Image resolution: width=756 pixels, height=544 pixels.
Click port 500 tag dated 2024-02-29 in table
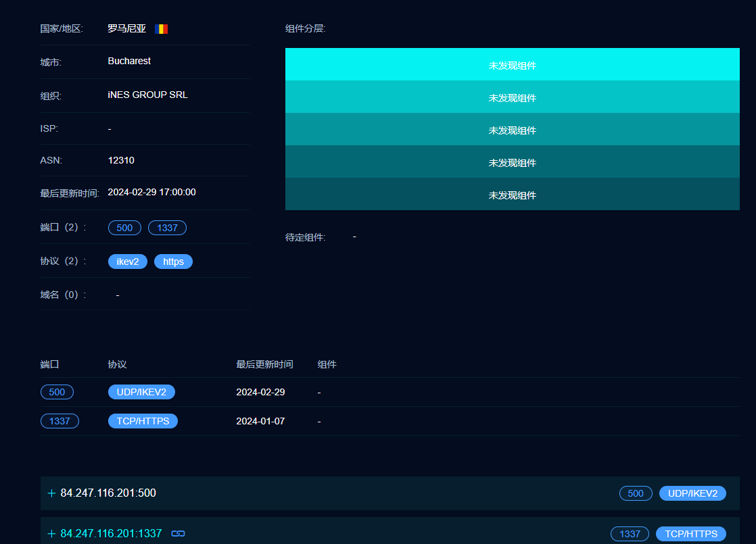coord(57,392)
